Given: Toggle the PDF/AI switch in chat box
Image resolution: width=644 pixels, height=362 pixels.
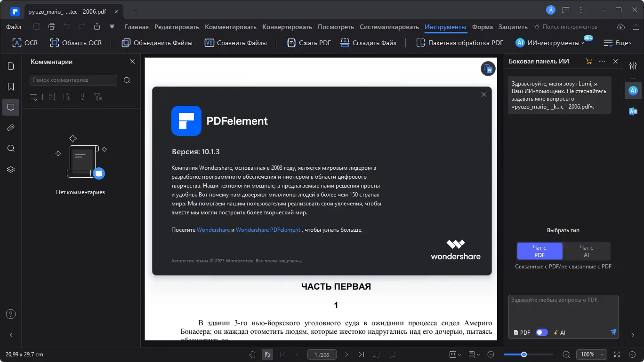Looking at the screenshot, I should [x=542, y=332].
